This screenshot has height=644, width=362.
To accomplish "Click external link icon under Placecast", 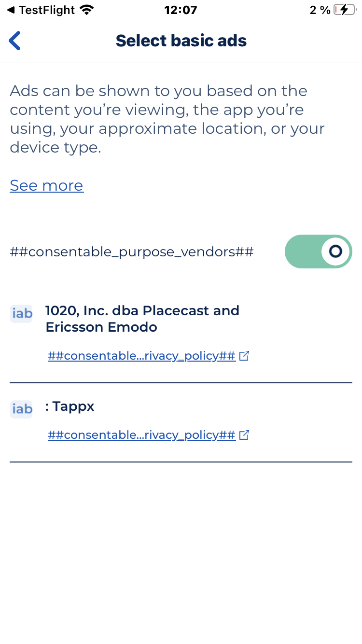I will 245,356.
